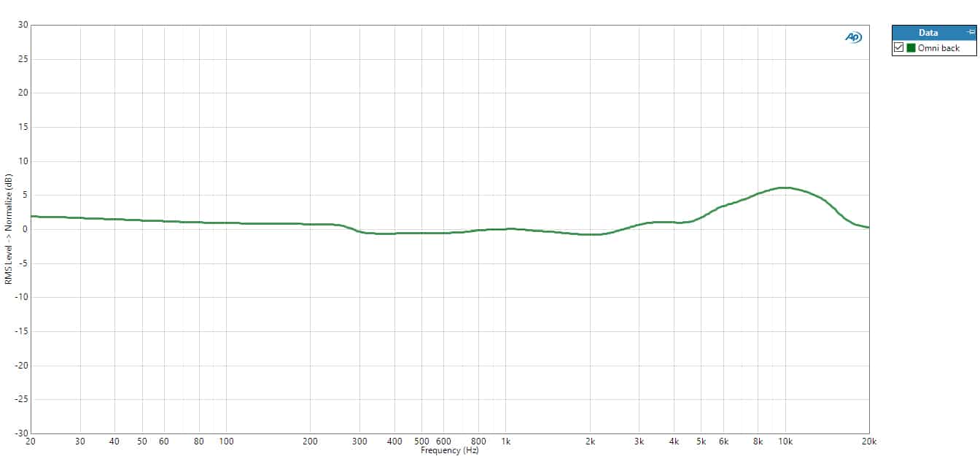Click the 20k label on frequency axis
980x459 pixels.
(869, 441)
